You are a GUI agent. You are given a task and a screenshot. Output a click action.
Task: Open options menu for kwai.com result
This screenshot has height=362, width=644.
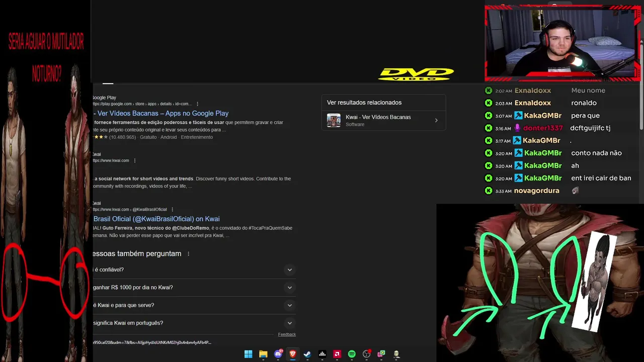tap(134, 161)
